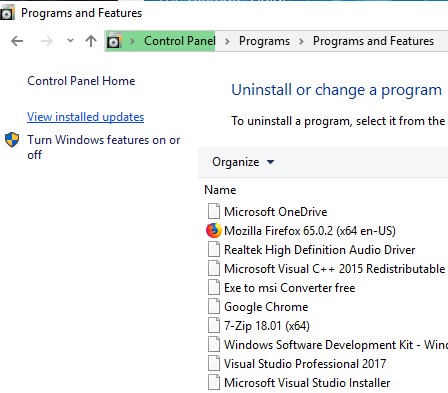Open the recent locations dropdown chevron
Viewport: 448px width, 393px height.
click(70, 41)
